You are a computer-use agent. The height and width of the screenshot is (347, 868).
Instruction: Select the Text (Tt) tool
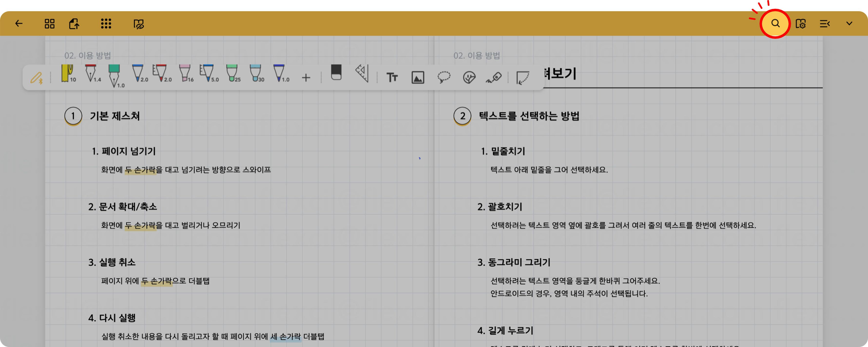pyautogui.click(x=392, y=78)
